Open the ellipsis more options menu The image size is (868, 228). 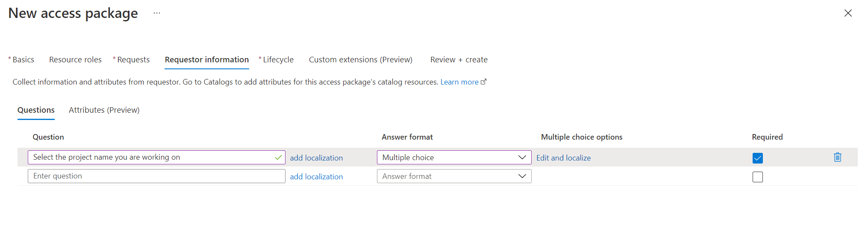(157, 13)
